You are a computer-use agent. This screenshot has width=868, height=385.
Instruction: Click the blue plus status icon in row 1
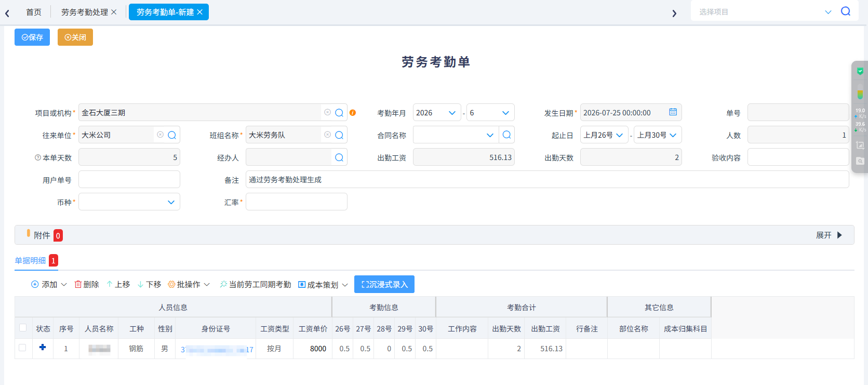(x=43, y=347)
